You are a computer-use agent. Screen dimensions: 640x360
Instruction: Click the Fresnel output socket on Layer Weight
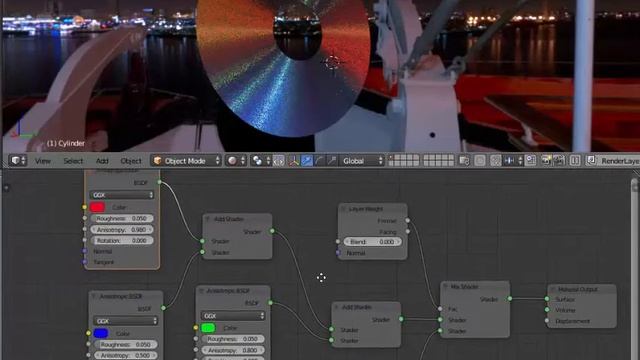point(407,220)
